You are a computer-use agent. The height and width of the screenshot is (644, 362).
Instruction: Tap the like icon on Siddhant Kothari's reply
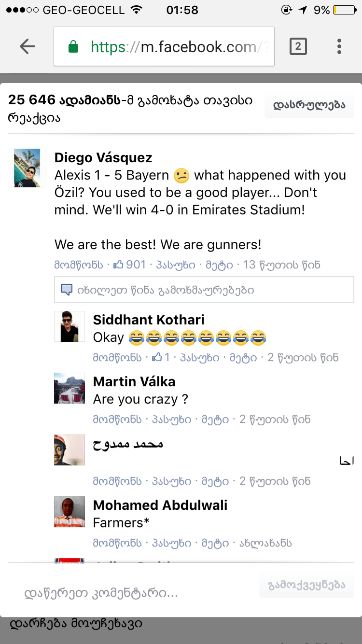click(x=157, y=358)
